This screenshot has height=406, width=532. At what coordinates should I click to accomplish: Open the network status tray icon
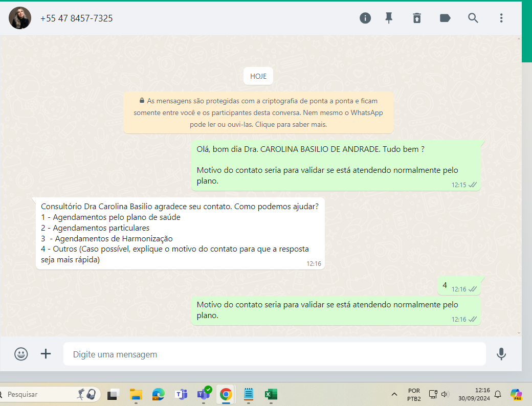tap(433, 394)
